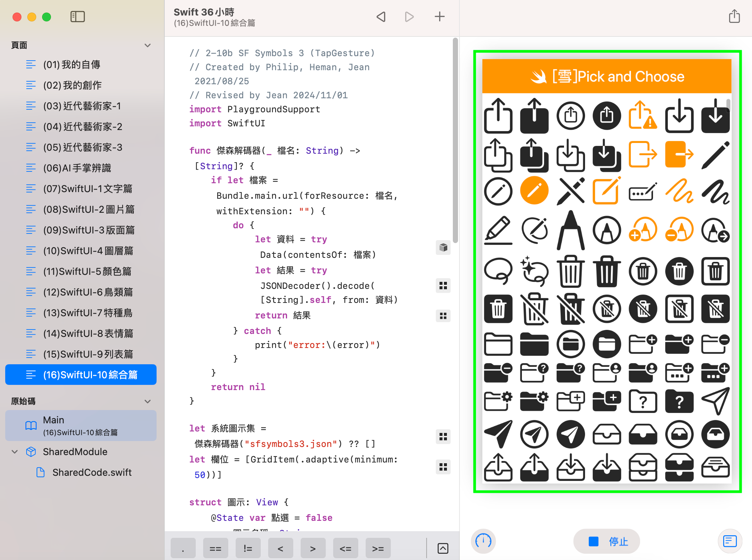Open the console output icon bottom right
The width and height of the screenshot is (752, 560).
730,541
